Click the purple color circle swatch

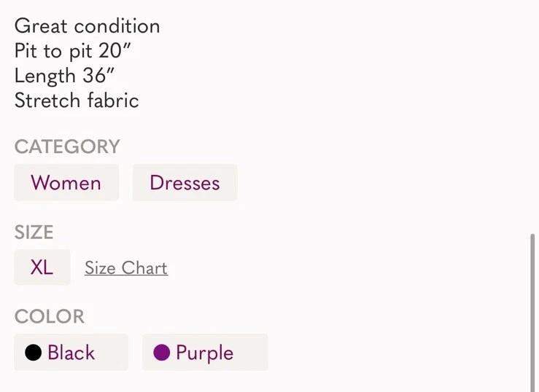[x=162, y=353]
